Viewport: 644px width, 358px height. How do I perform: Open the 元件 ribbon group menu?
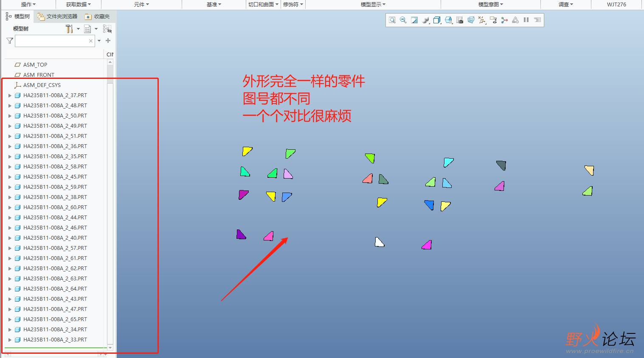(141, 4)
